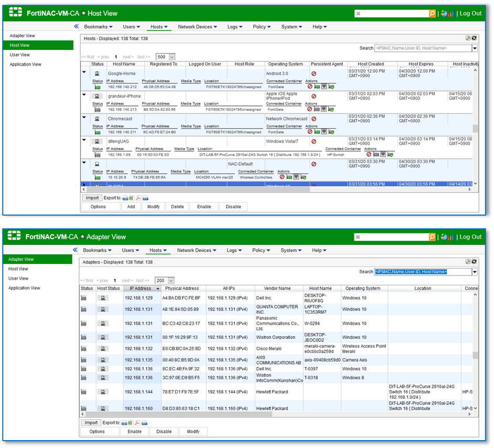Click Modify button in Adapters panel
This screenshot has width=494, height=448.
click(193, 431)
